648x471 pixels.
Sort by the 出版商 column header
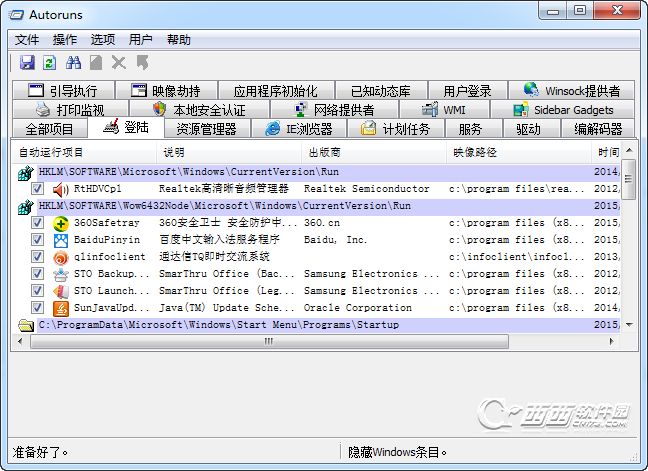click(374, 152)
